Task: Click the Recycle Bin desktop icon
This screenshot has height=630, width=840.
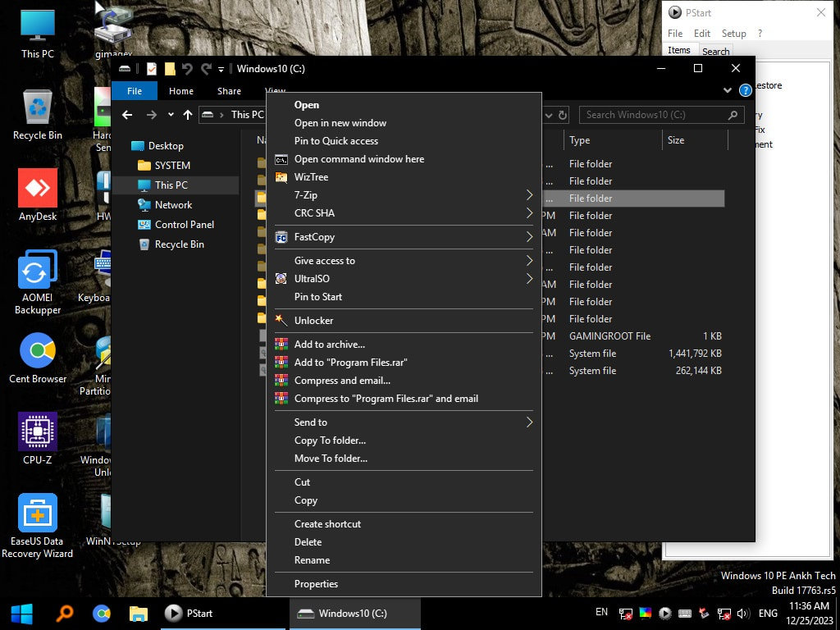Action: click(38, 108)
